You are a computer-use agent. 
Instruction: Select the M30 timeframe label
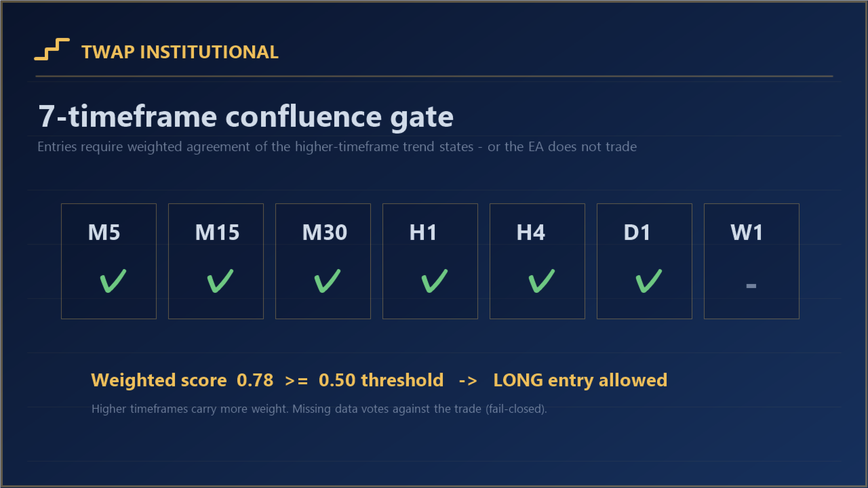[x=325, y=233]
